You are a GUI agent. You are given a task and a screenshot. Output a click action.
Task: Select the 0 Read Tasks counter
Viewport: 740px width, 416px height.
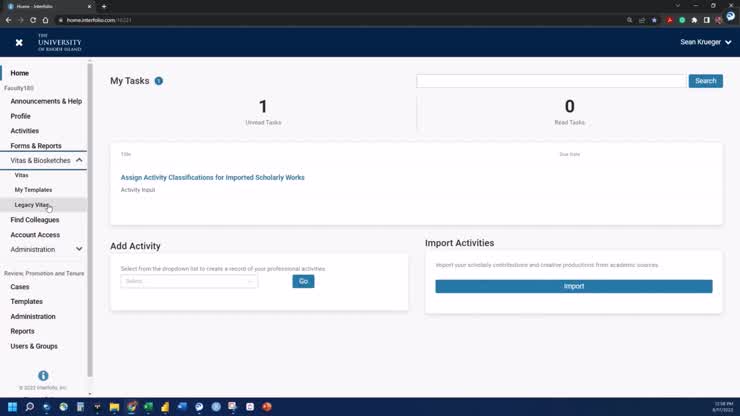[570, 112]
